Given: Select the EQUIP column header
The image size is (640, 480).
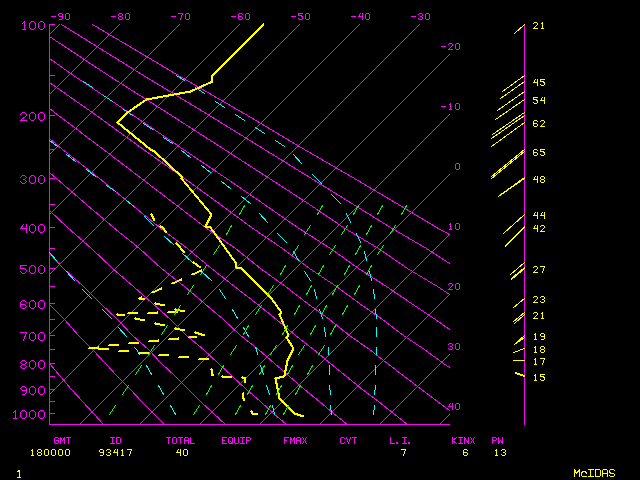Looking at the screenshot, I should (236, 440).
